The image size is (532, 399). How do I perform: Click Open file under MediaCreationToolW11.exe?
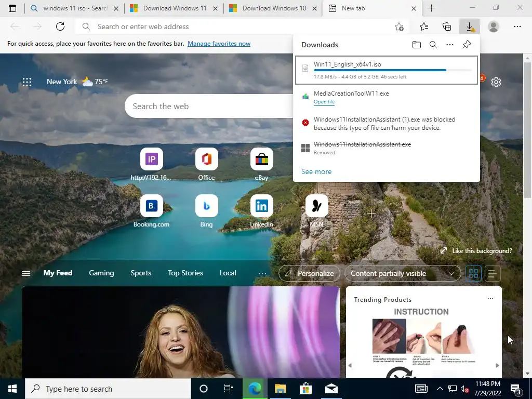pyautogui.click(x=324, y=102)
